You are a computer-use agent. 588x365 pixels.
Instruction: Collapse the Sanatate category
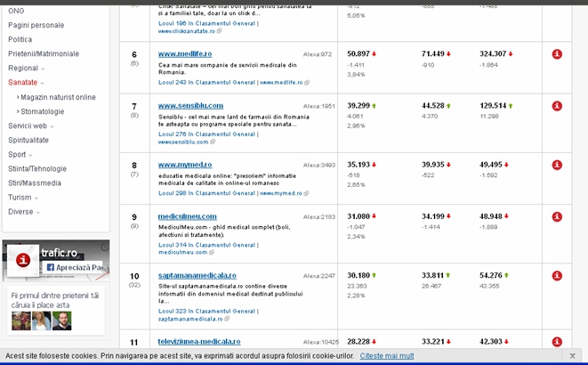click(x=27, y=82)
